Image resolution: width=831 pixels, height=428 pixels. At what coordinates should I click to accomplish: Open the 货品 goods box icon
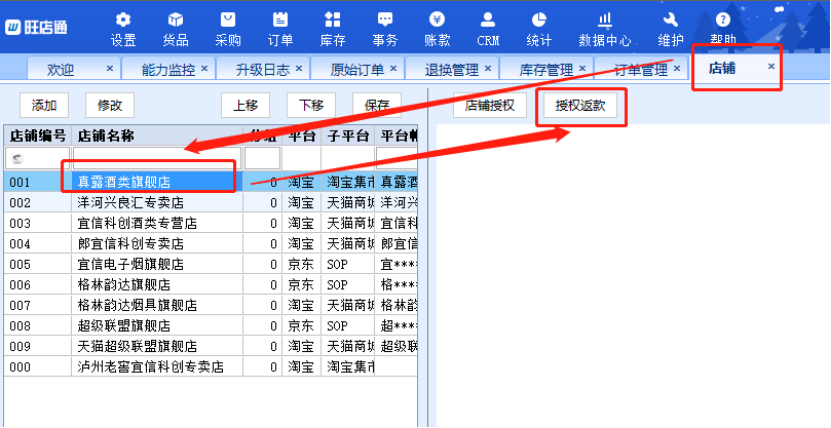[x=175, y=20]
